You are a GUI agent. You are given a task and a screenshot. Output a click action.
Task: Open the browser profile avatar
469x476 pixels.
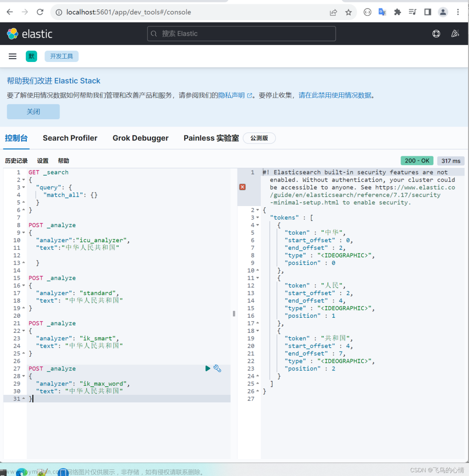(443, 12)
